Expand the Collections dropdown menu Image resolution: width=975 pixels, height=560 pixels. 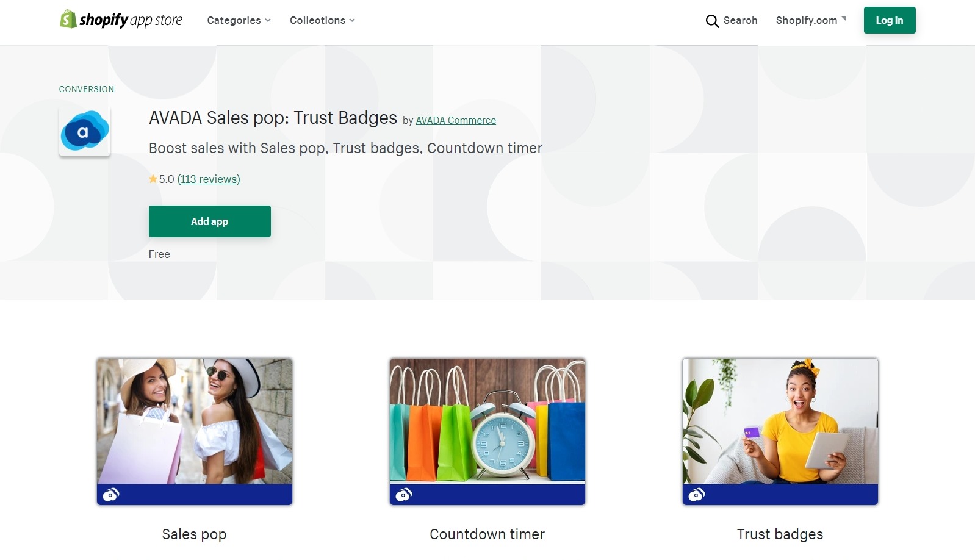tap(322, 20)
